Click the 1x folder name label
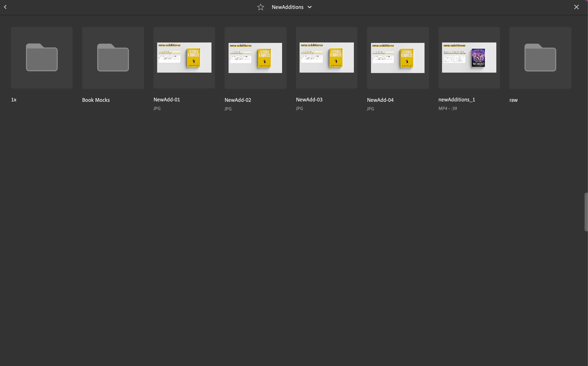 pyautogui.click(x=14, y=100)
